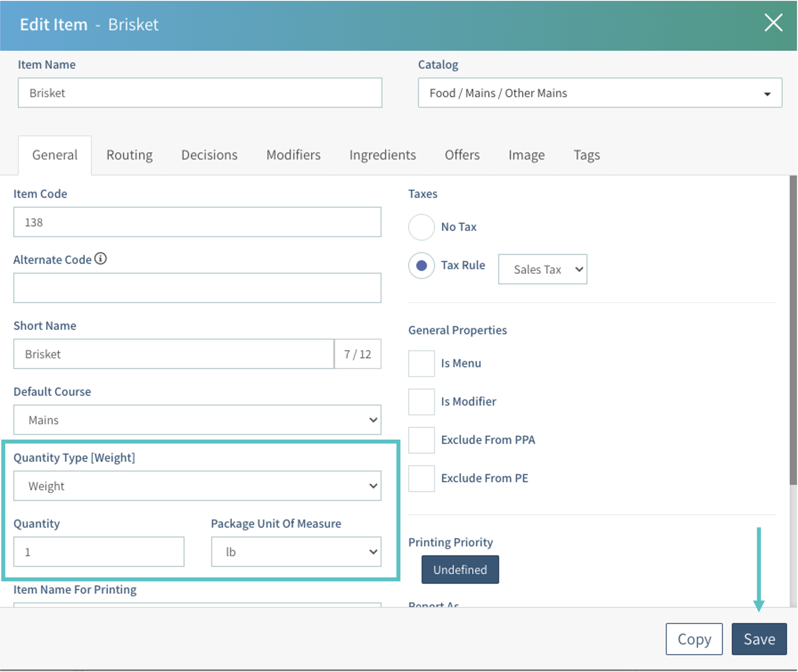Image resolution: width=798 pixels, height=672 pixels.
Task: Click the Item Code input field
Action: tap(197, 222)
